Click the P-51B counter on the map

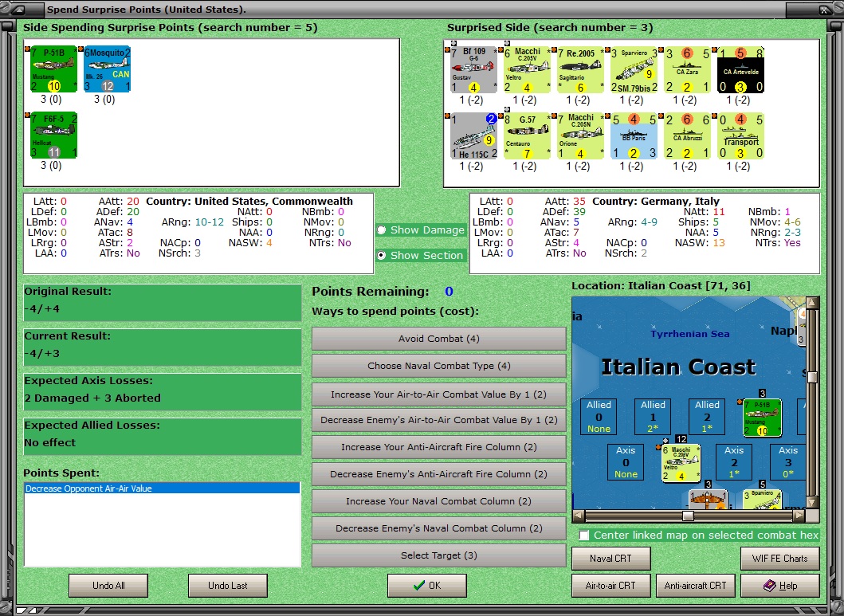[762, 418]
